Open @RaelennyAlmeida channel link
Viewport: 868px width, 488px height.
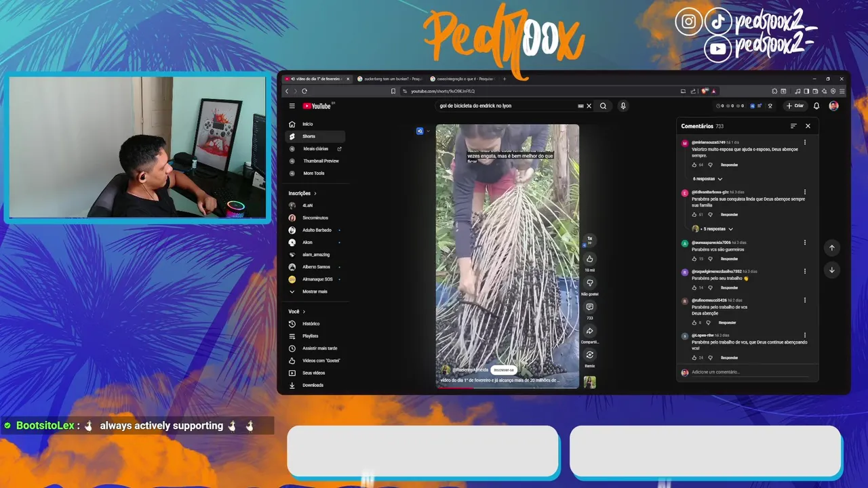(470, 370)
